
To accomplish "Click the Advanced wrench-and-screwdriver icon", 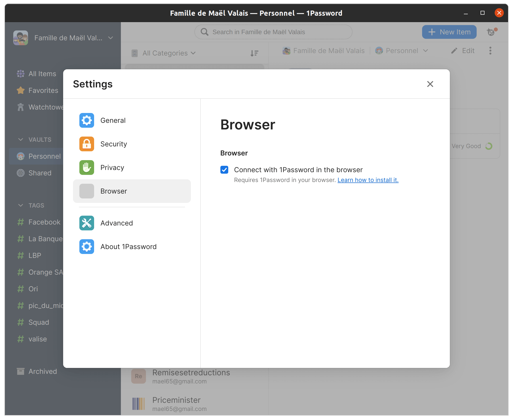I will click(86, 223).
